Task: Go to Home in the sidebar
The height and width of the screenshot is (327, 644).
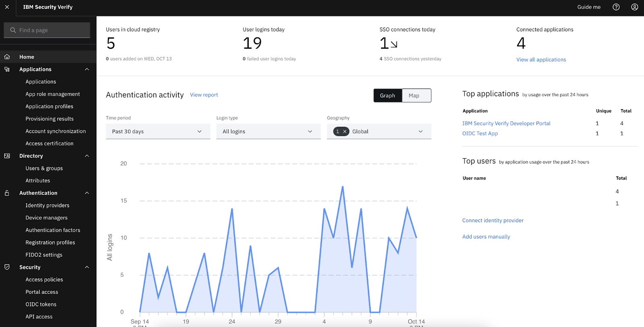Action: 48,57
